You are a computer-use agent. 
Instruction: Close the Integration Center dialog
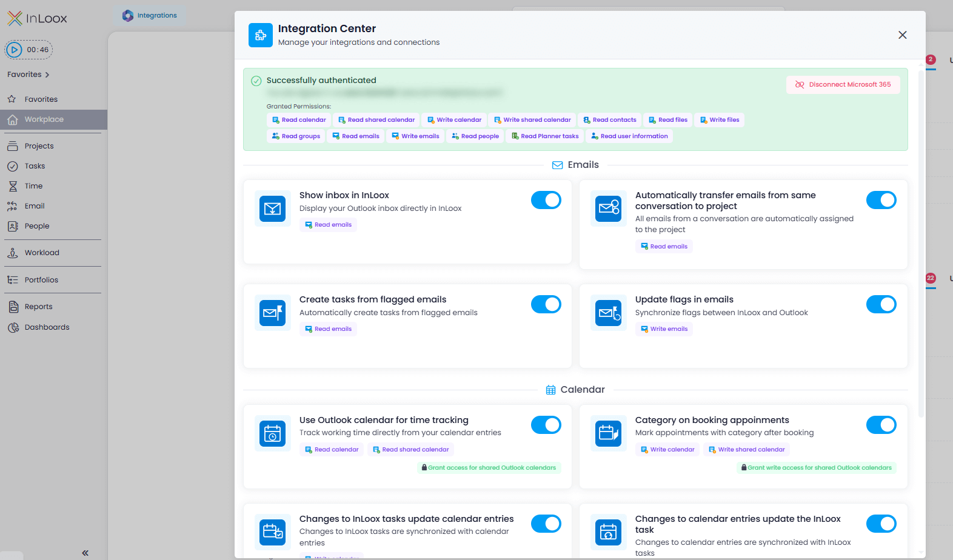(x=903, y=35)
